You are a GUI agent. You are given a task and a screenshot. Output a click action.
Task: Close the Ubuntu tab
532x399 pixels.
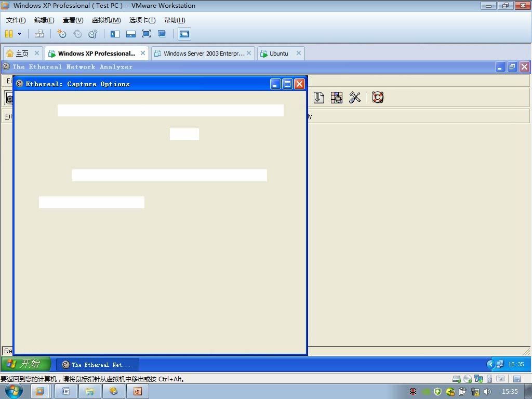[x=299, y=53]
